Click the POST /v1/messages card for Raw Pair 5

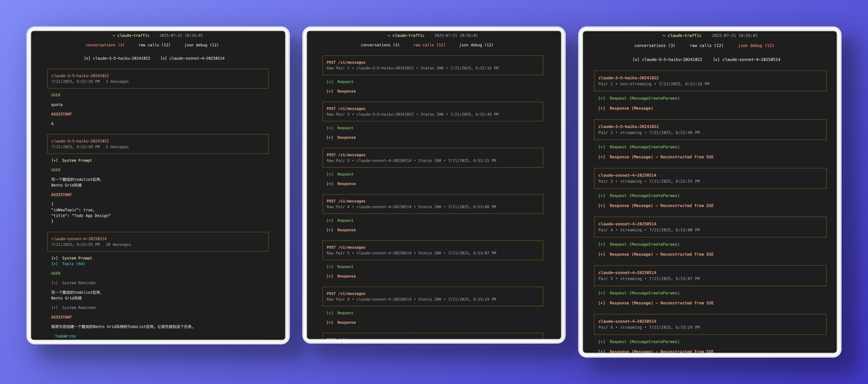point(433,250)
